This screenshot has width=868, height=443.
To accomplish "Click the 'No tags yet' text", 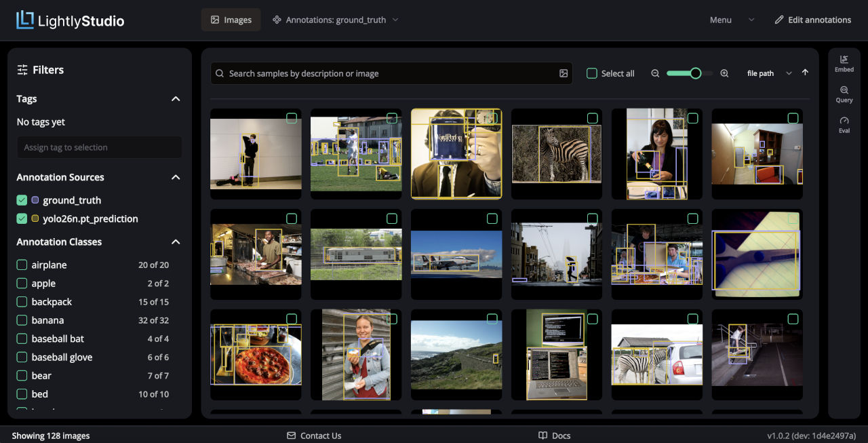I will [41, 122].
